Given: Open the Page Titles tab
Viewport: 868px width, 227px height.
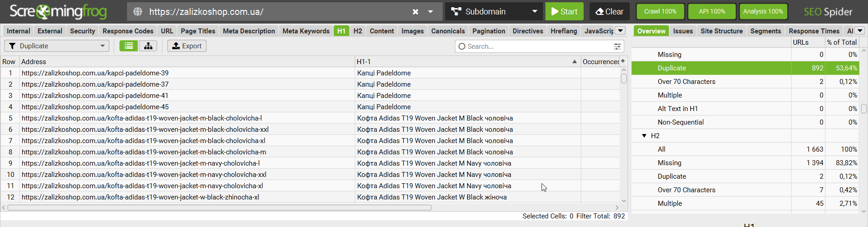Looking at the screenshot, I should (x=198, y=31).
